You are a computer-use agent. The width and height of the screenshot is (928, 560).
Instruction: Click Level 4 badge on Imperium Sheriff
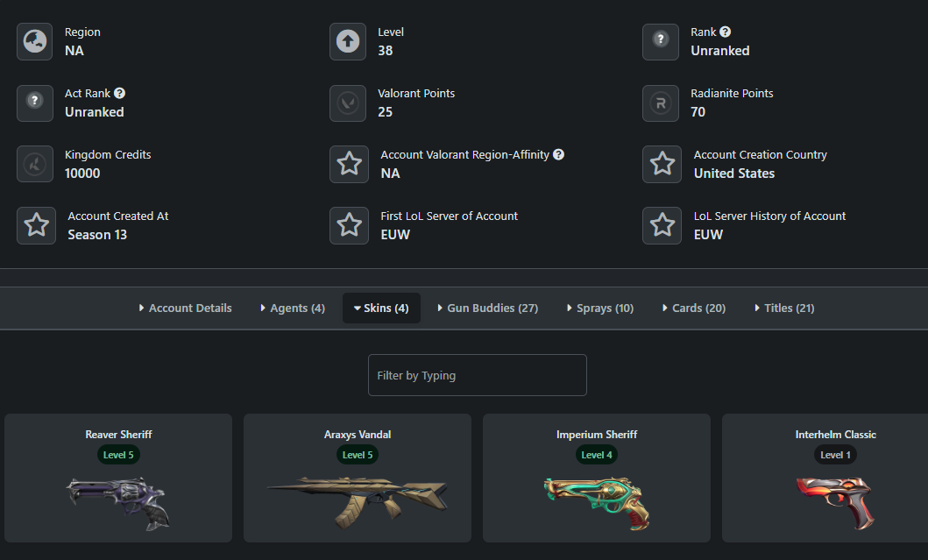(x=597, y=455)
